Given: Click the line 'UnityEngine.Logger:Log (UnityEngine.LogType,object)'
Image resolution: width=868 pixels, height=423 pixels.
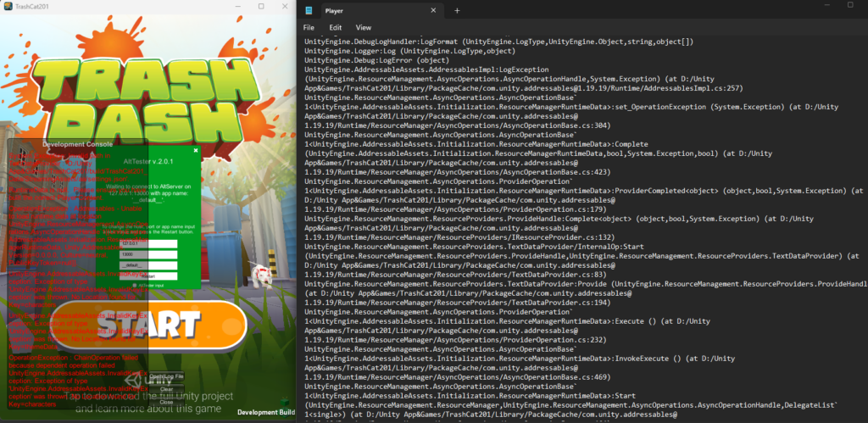Looking at the screenshot, I should point(409,51).
